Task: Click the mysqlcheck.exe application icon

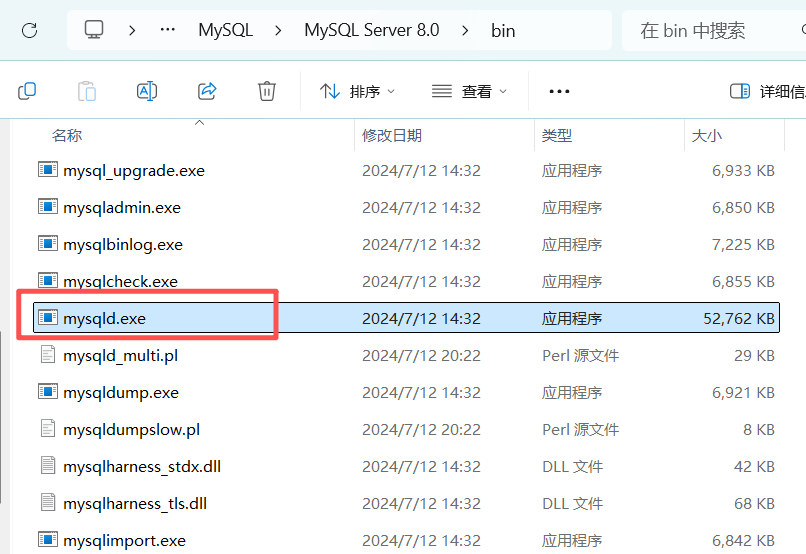Action: click(48, 280)
